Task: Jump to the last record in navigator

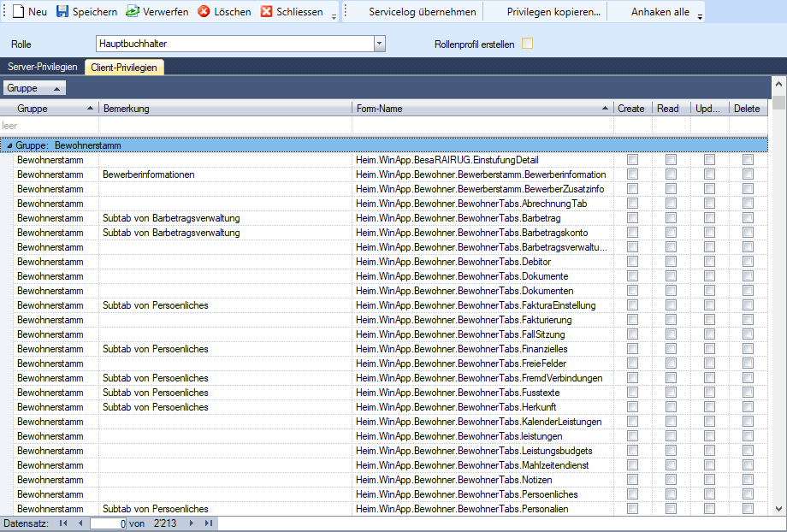Action: [x=208, y=523]
